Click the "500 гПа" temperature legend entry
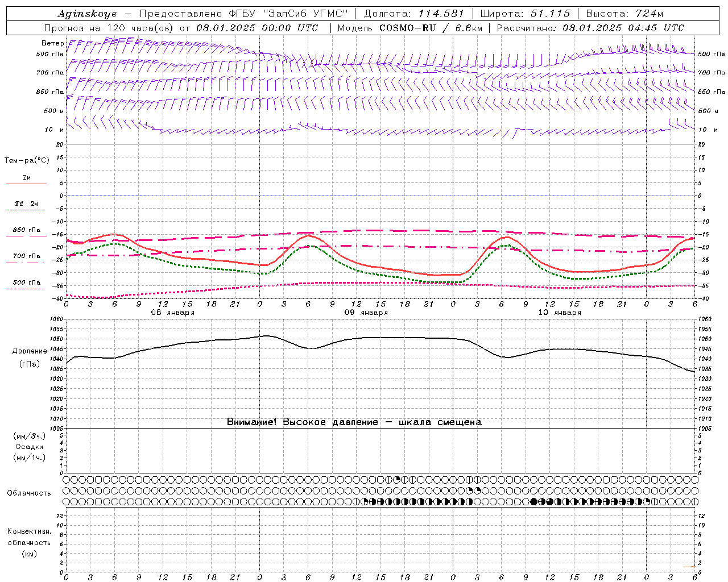This screenshot has width=728, height=582. coord(27,282)
